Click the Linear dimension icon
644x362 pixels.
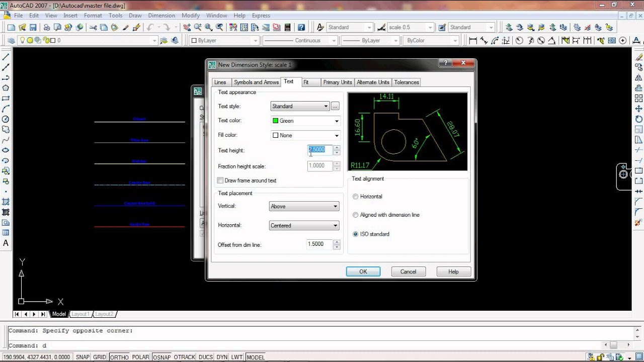[473, 41]
